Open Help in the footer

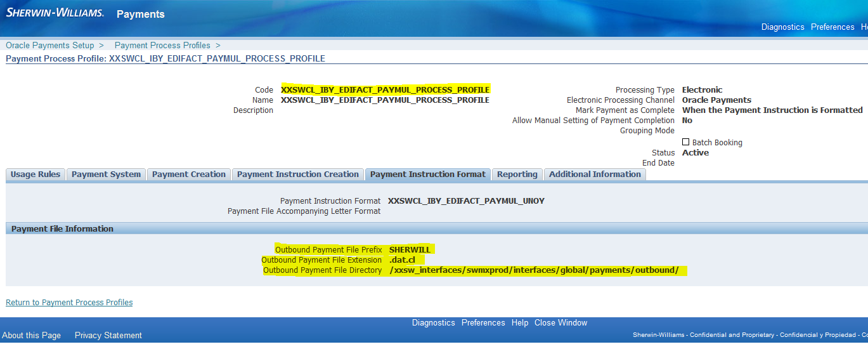pyautogui.click(x=520, y=323)
